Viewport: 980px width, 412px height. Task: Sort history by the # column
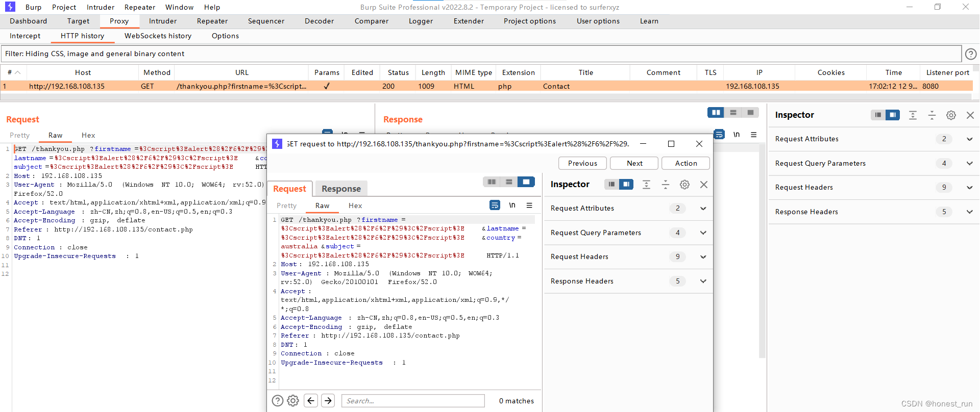[14, 72]
